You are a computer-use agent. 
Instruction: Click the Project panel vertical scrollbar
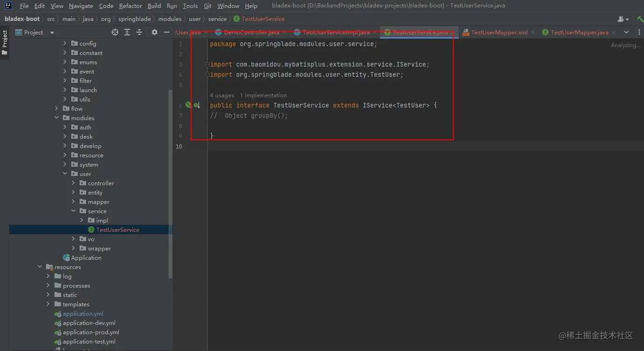[170, 184]
